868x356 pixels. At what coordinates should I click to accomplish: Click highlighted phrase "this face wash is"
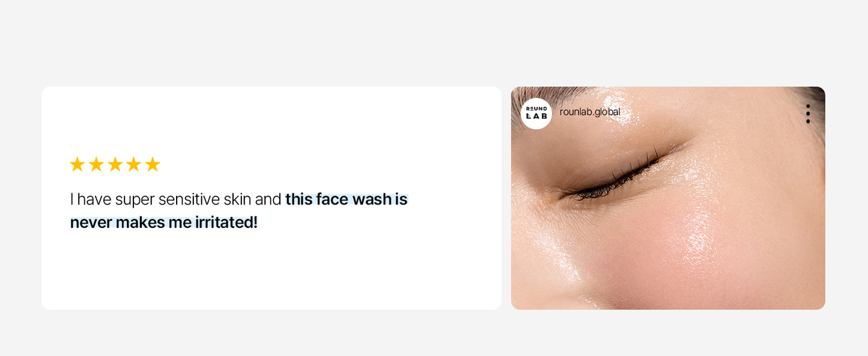click(347, 199)
